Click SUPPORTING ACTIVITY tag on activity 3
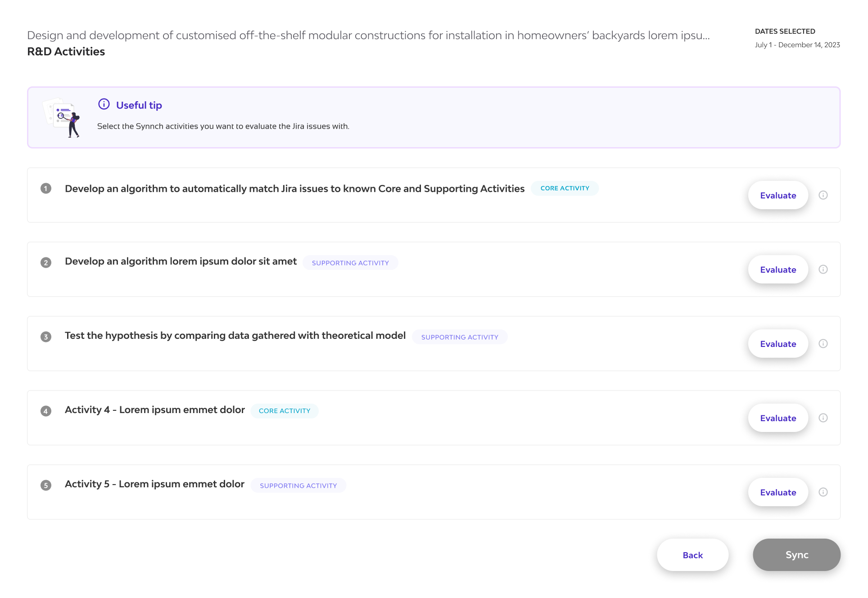This screenshot has width=868, height=598. pos(460,337)
